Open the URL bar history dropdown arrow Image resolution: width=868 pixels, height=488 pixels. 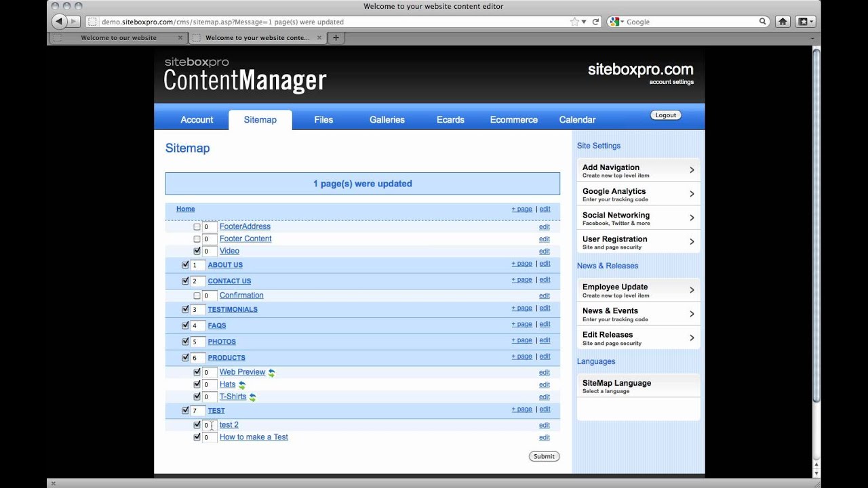click(x=583, y=22)
